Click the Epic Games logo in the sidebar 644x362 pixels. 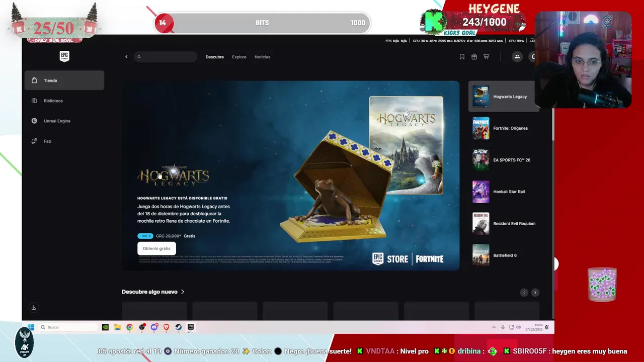coord(64,56)
